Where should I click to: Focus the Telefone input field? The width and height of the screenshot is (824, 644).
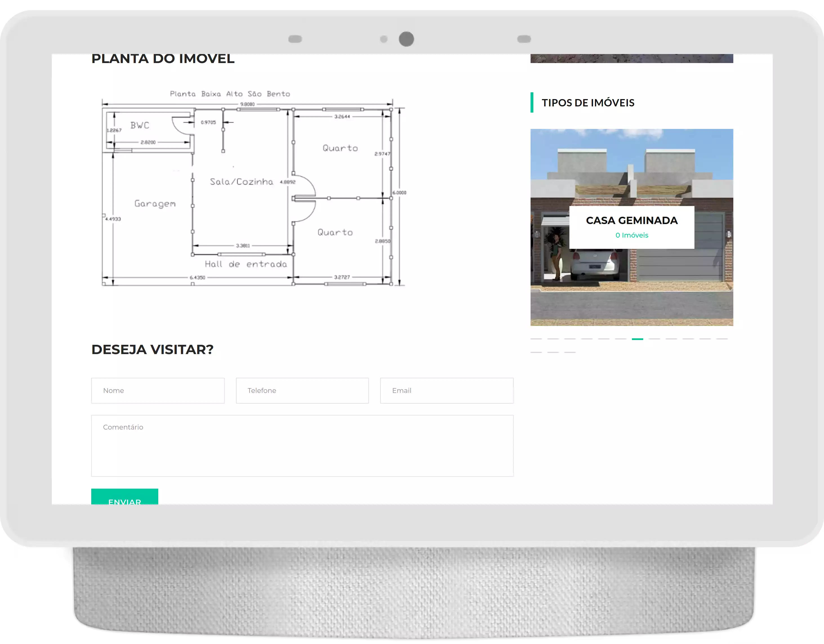pos(302,391)
